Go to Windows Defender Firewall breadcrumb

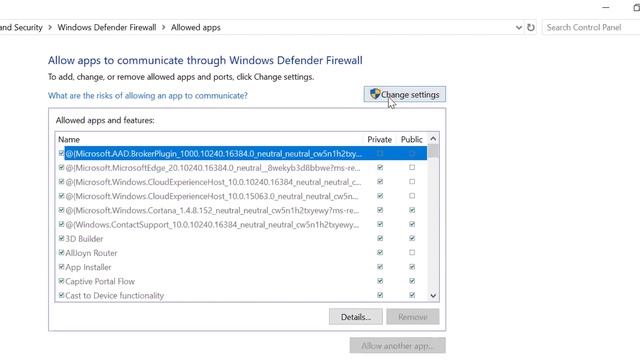pyautogui.click(x=107, y=27)
